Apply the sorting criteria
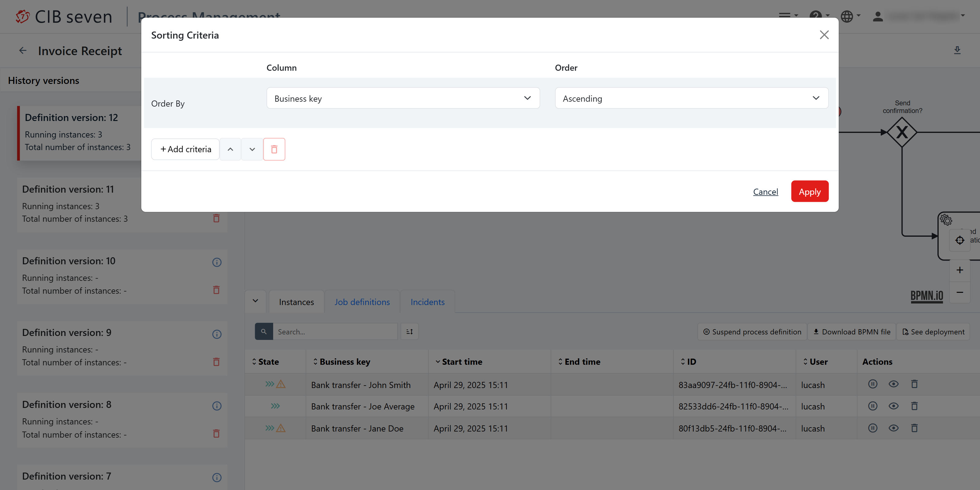Image resolution: width=980 pixels, height=490 pixels. point(809,191)
